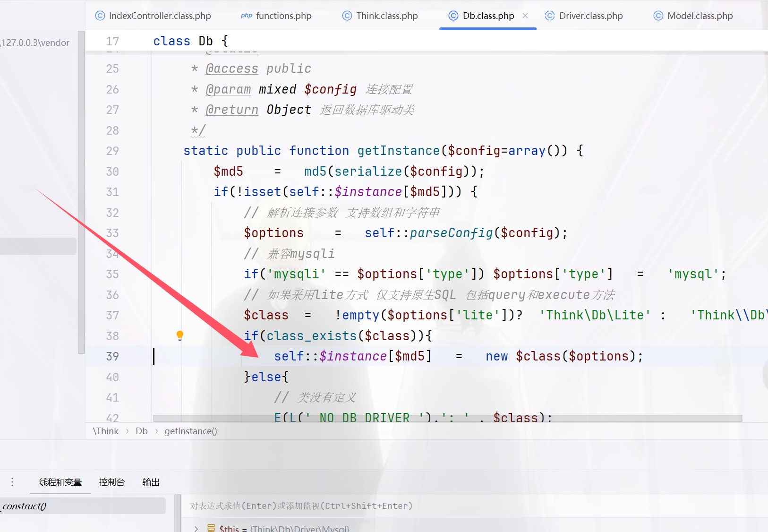Open the 输出 debug tab
Viewport: 768px width, 532px height.
(151, 482)
